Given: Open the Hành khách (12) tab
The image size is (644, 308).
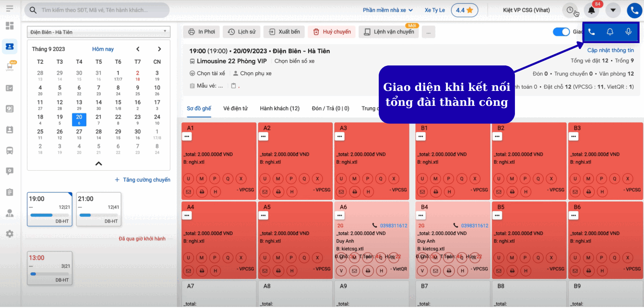Looking at the screenshot, I should [x=279, y=109].
